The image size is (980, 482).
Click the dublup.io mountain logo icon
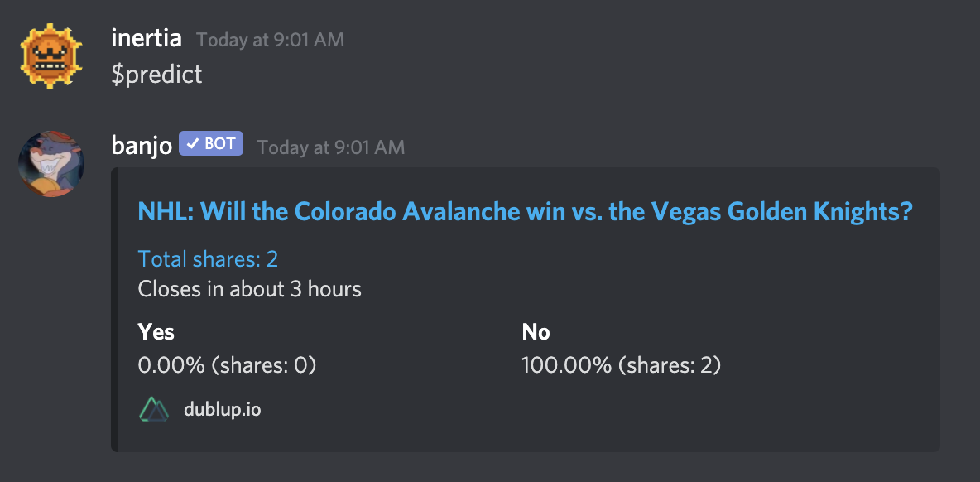154,409
